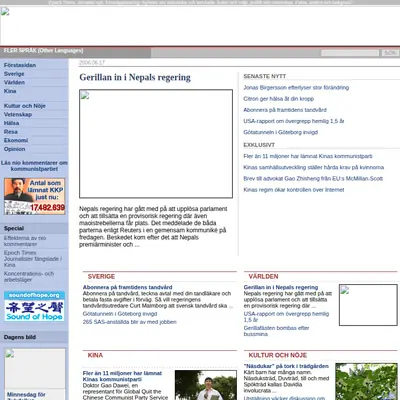Click the Kina article photo of man
The image size is (400, 400).
pyautogui.click(x=206, y=385)
